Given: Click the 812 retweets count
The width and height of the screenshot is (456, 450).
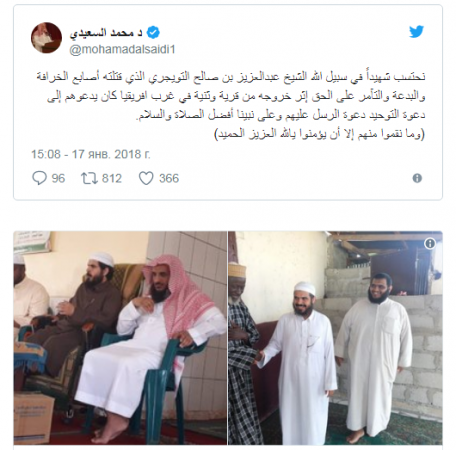Looking at the screenshot, I should pyautogui.click(x=112, y=178).
